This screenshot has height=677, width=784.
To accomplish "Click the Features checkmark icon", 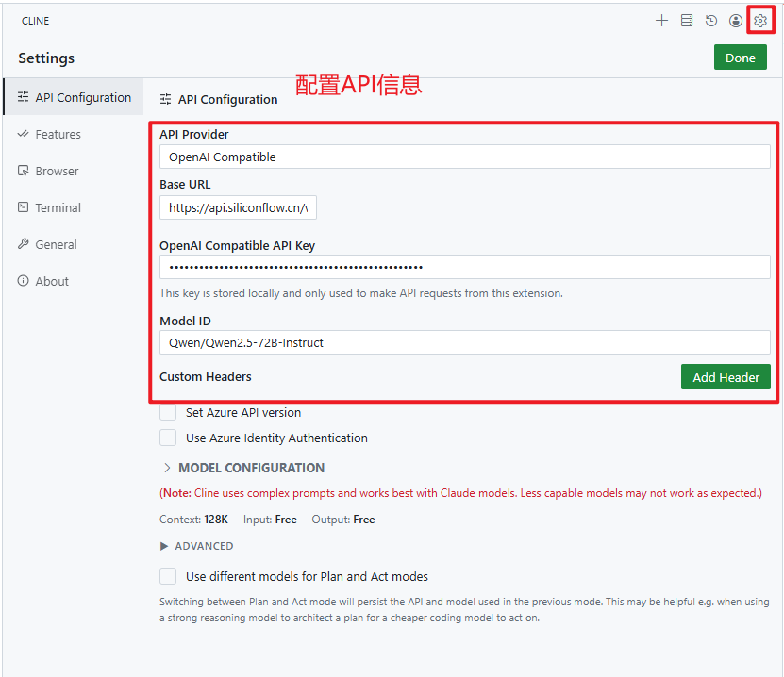I will click(23, 134).
